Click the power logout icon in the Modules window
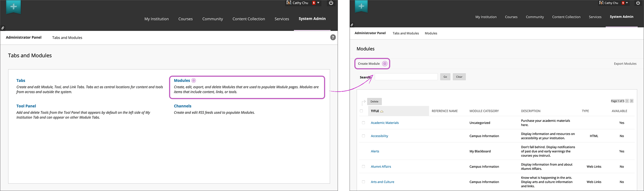 tap(638, 3)
